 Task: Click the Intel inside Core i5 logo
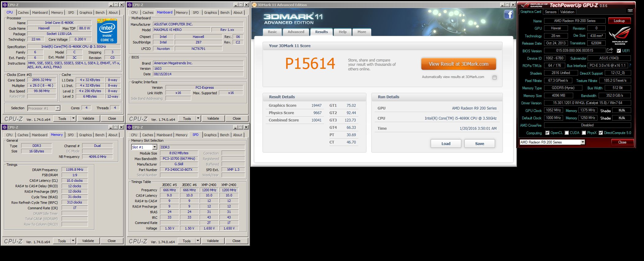pyautogui.click(x=107, y=31)
